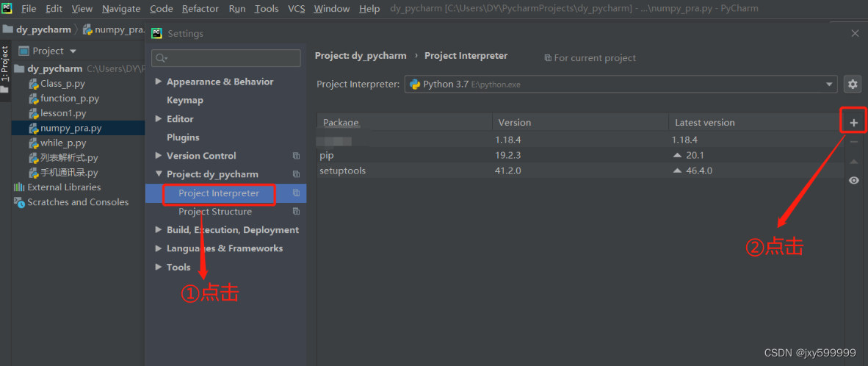The height and width of the screenshot is (366, 868).
Task: Close the Settings dialog
Action: coord(855,33)
